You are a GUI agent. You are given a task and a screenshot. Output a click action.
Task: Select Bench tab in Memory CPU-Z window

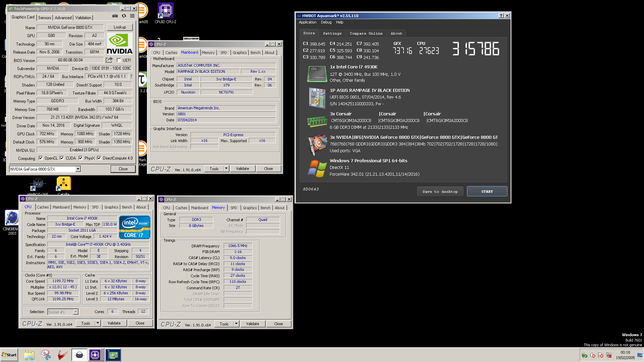tap(265, 208)
